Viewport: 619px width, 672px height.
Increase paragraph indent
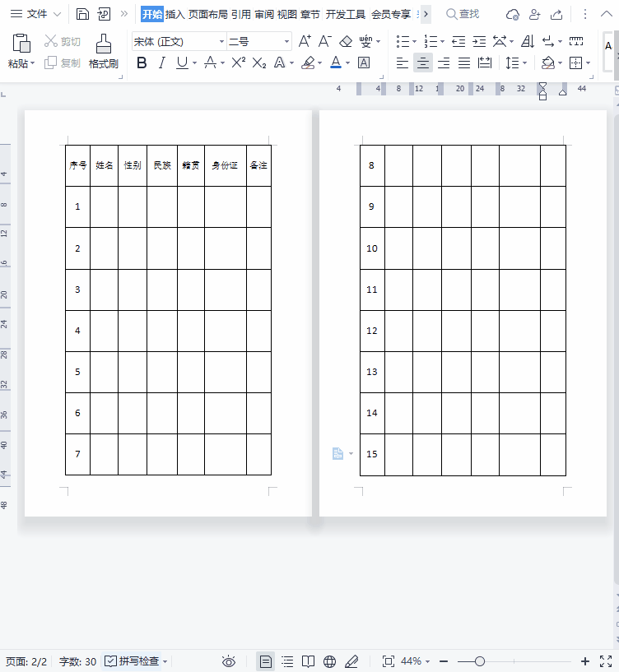(x=479, y=42)
